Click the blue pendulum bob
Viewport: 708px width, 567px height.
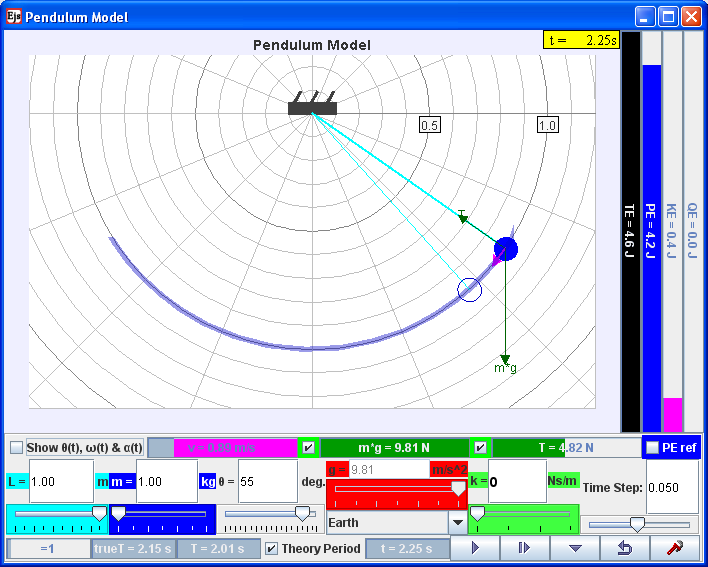[506, 249]
